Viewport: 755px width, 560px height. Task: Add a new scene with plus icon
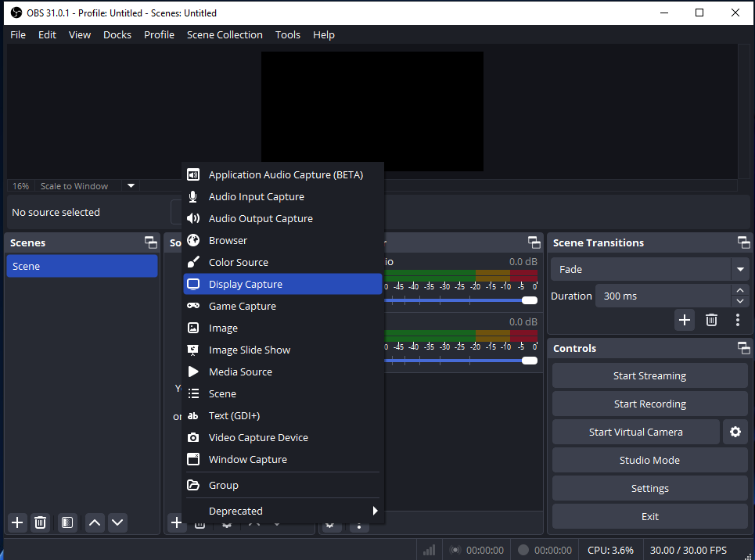point(17,522)
